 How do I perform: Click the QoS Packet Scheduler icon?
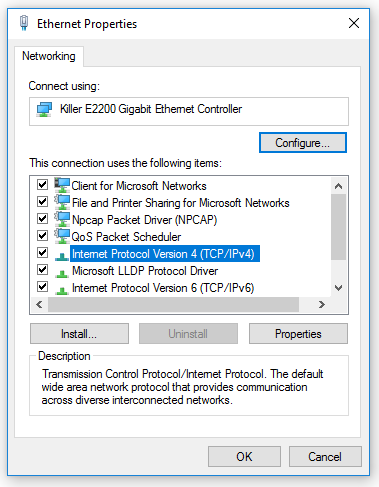[62, 236]
